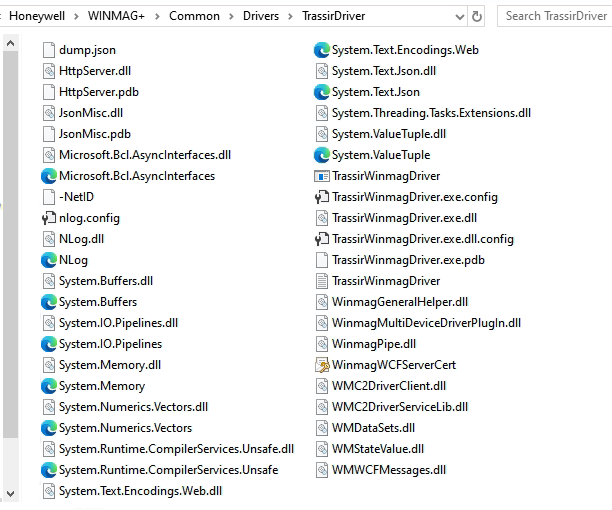Screen dimensions: 612x510
Task: Click the System.Text.Json Edge-type icon
Action: (322, 92)
